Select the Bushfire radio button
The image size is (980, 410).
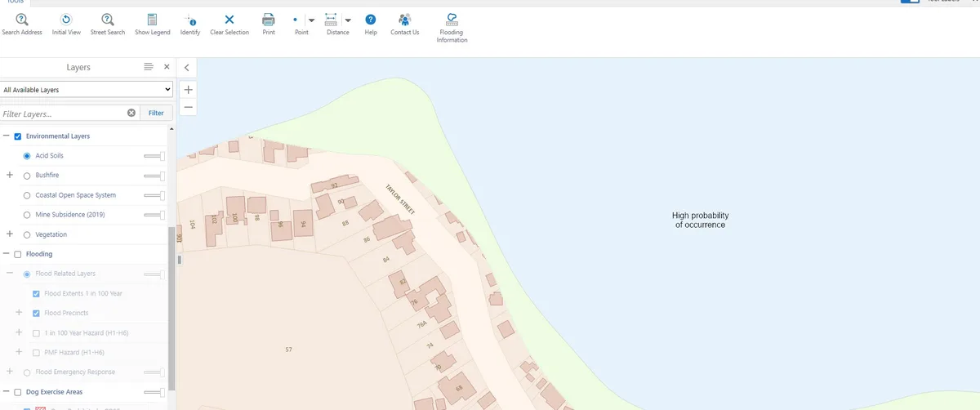tap(27, 176)
